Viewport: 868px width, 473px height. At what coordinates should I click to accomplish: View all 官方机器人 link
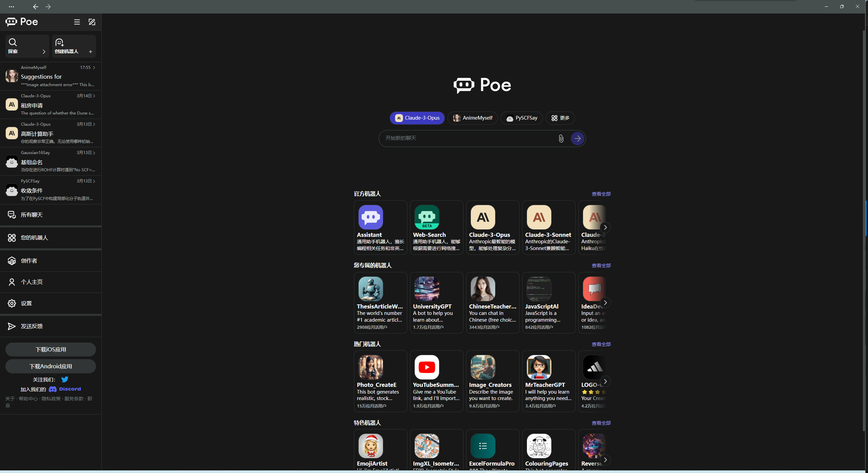pyautogui.click(x=601, y=194)
